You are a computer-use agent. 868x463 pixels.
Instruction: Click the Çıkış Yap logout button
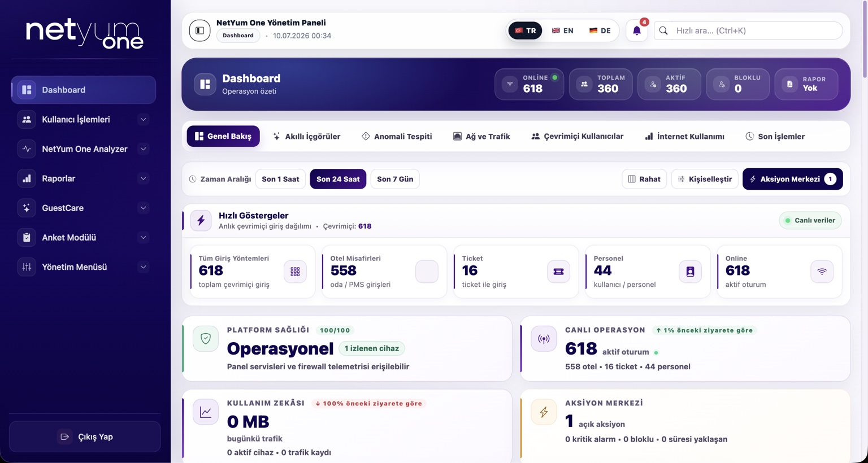tap(85, 436)
